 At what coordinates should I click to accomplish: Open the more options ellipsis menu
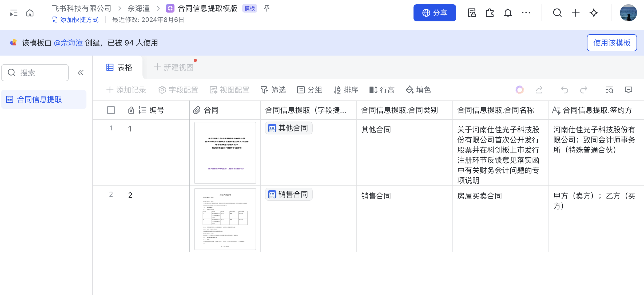click(x=526, y=13)
